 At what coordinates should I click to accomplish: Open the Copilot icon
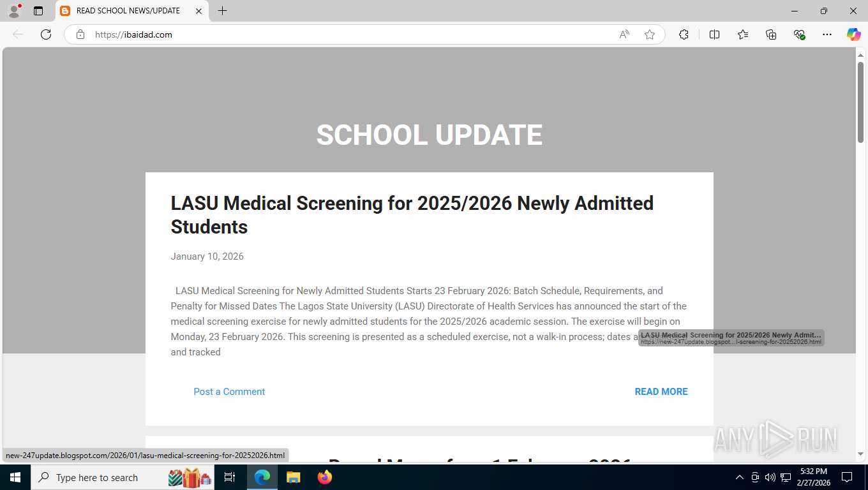coord(854,34)
